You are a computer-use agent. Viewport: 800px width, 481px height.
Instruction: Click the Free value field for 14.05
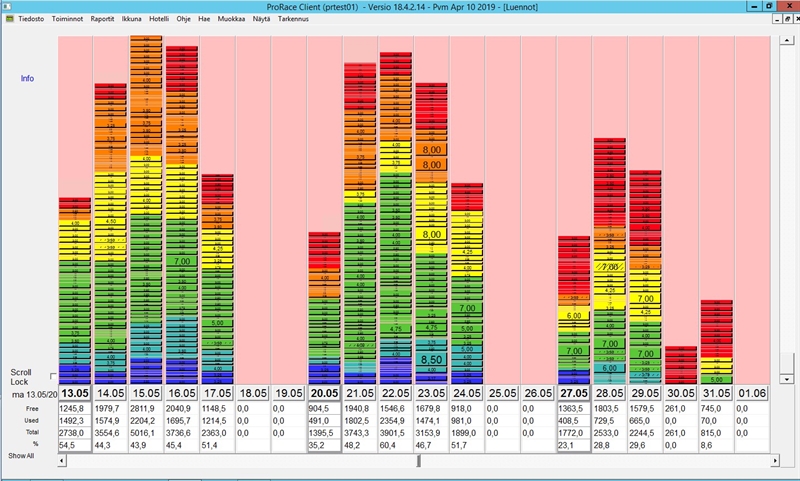(110, 408)
